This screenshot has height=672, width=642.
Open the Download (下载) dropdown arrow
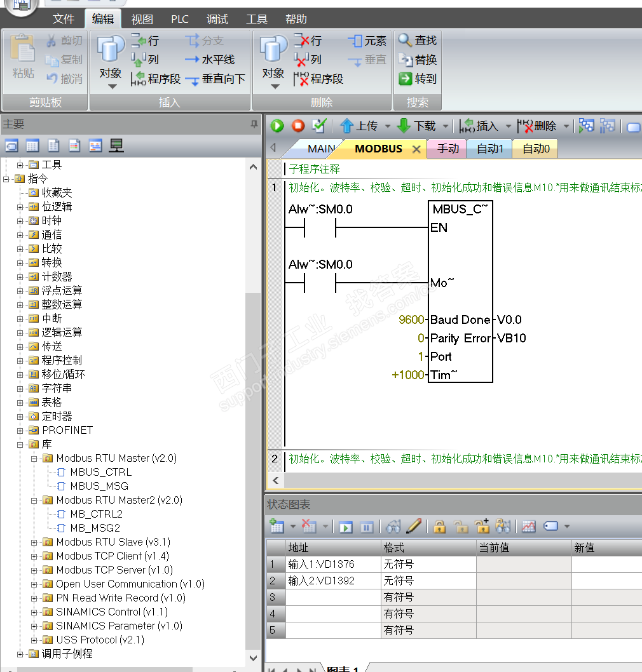[x=445, y=126]
